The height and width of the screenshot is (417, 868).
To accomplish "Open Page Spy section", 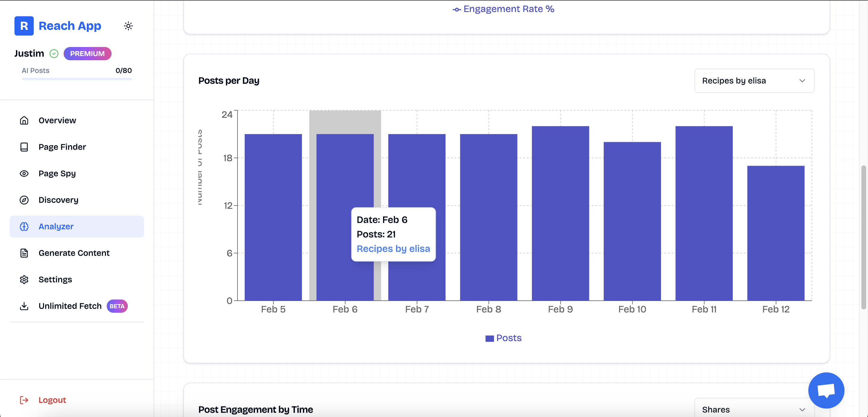I will 77,174.
